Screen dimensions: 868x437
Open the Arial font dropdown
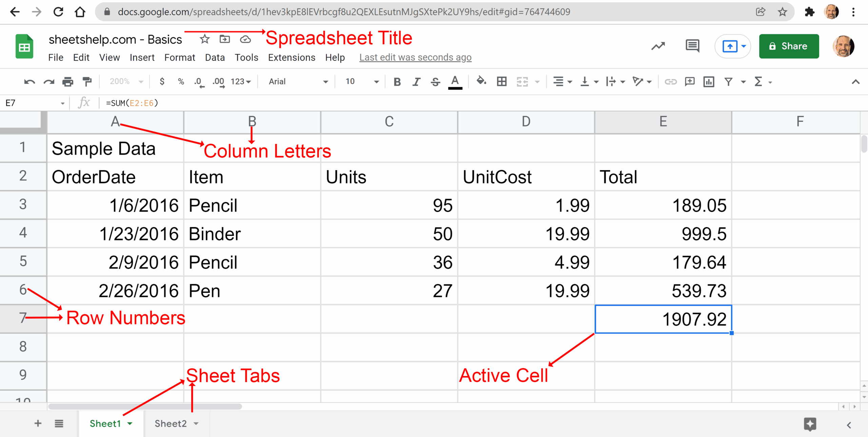(x=298, y=82)
